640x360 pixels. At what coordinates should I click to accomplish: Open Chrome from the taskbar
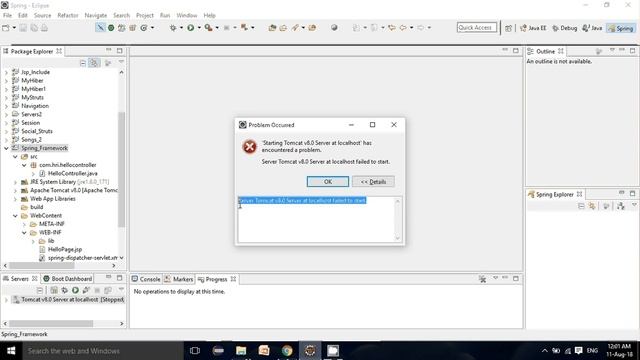pos(287,351)
